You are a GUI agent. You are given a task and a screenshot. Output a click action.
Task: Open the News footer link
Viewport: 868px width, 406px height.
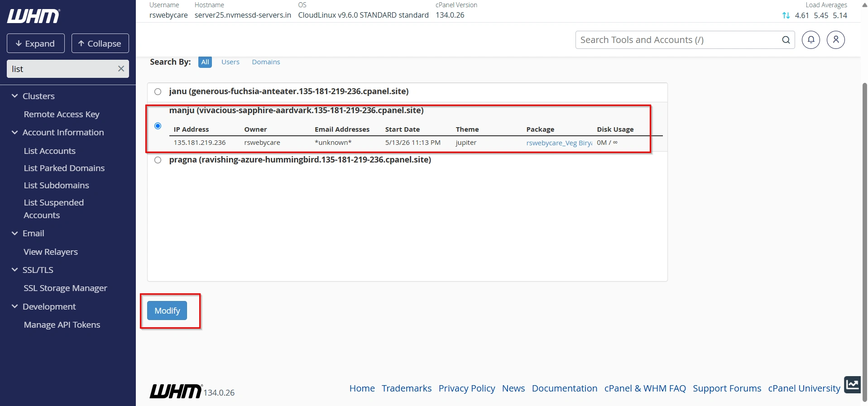click(x=513, y=388)
